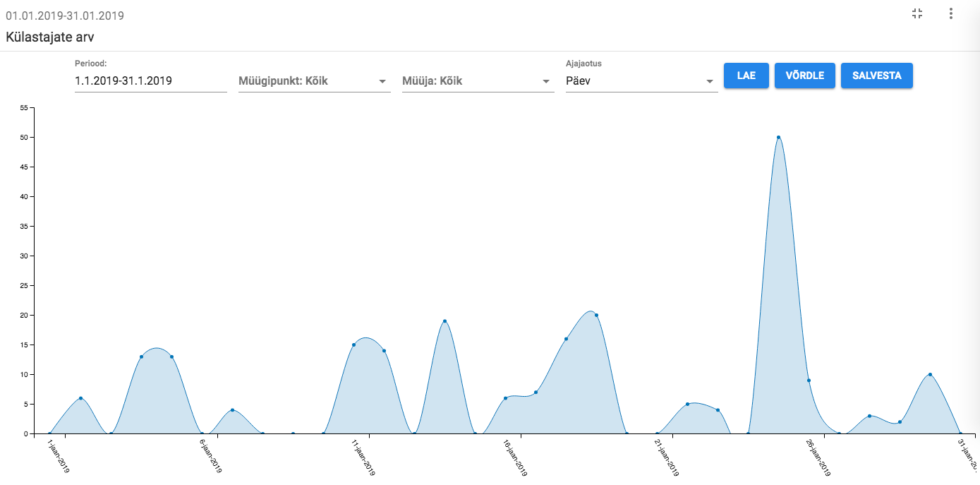
Task: Click the 11-jaan-2019 x-axis label
Action: (x=363, y=457)
